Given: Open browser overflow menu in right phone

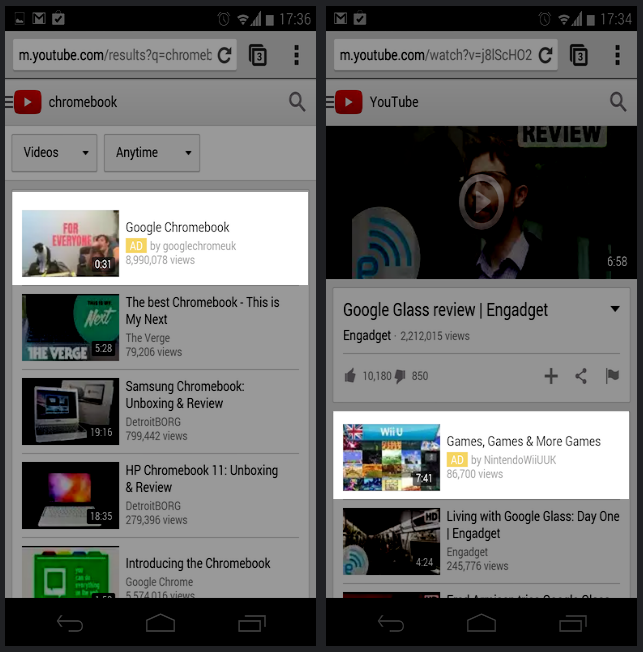Looking at the screenshot, I should click(x=617, y=55).
